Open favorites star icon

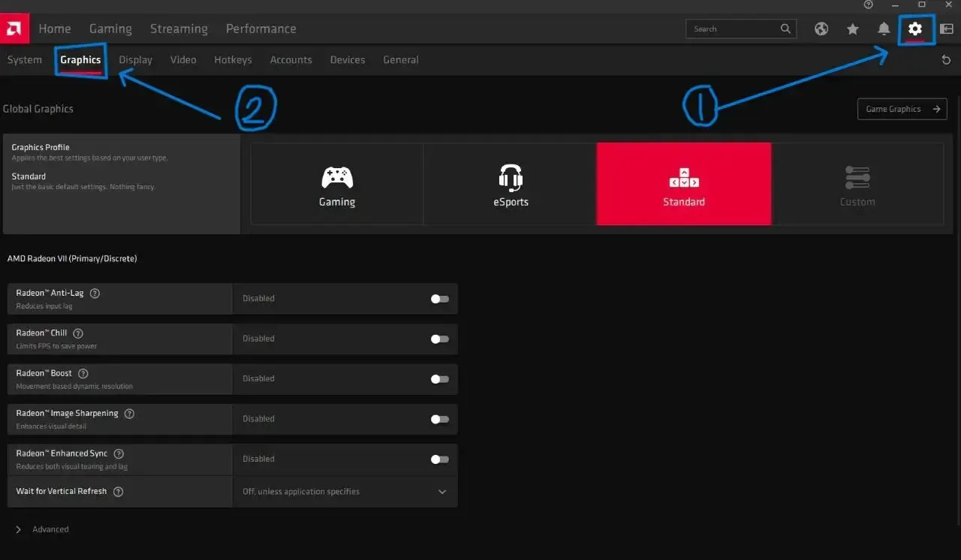(853, 29)
